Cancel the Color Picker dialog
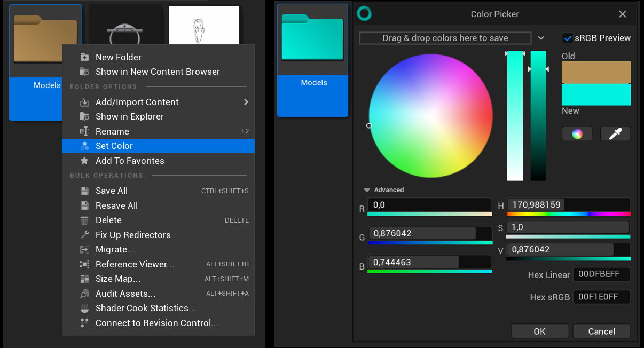644x348 pixels. pos(602,331)
